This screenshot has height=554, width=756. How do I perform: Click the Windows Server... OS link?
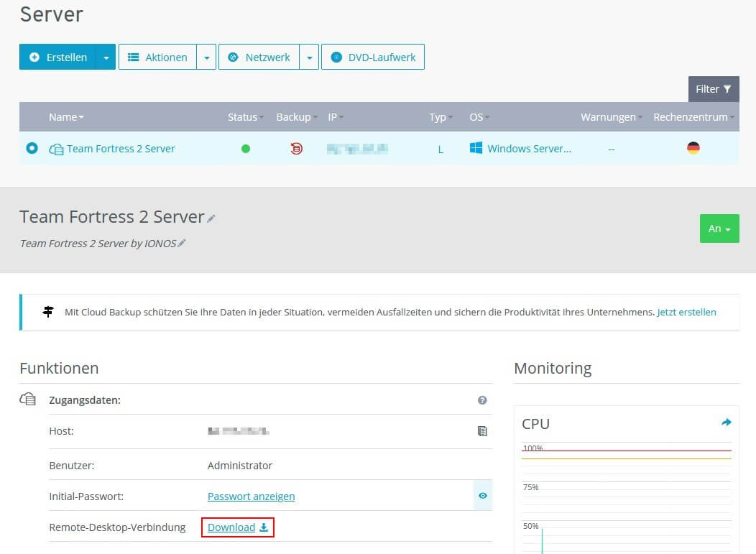pos(529,149)
